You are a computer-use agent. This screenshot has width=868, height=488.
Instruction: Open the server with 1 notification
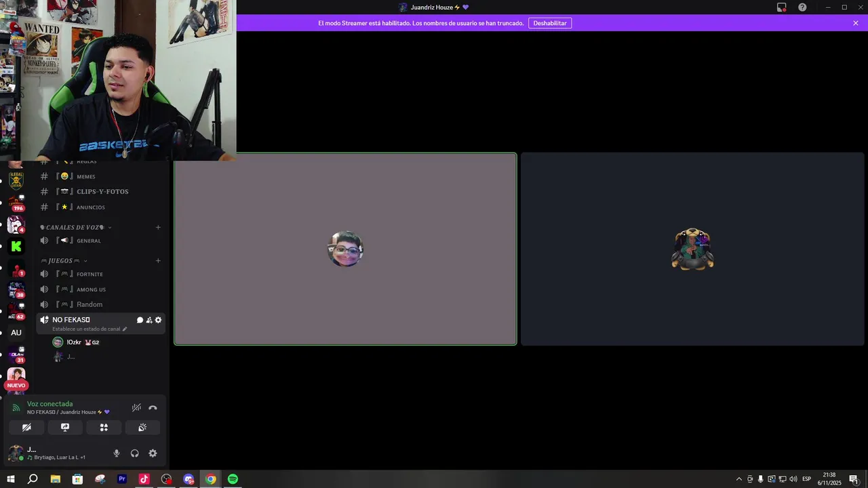click(16, 268)
